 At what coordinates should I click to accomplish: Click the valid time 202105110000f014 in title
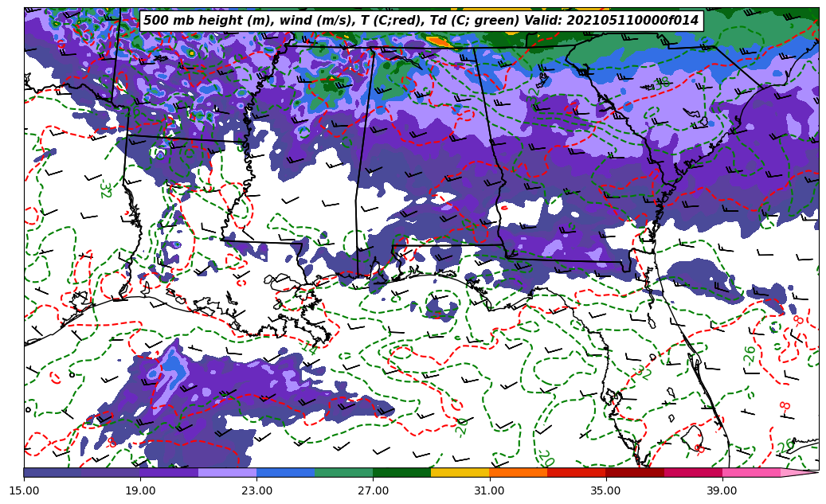coord(632,21)
